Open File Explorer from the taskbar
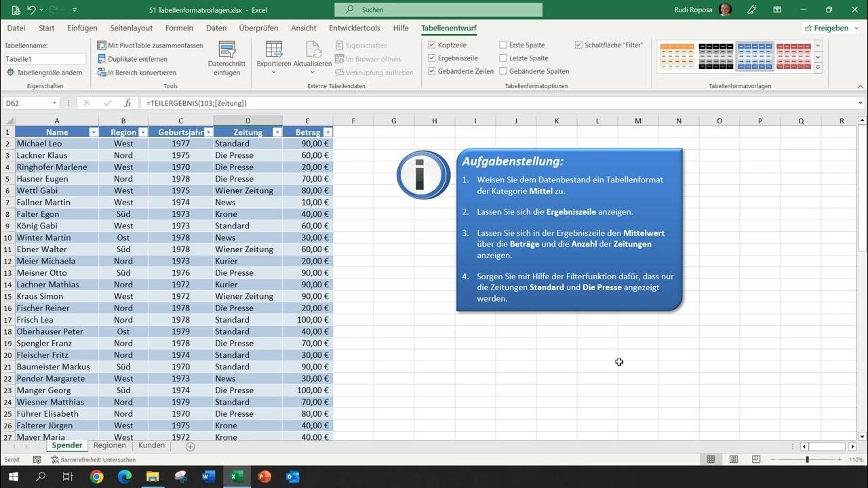 (152, 477)
